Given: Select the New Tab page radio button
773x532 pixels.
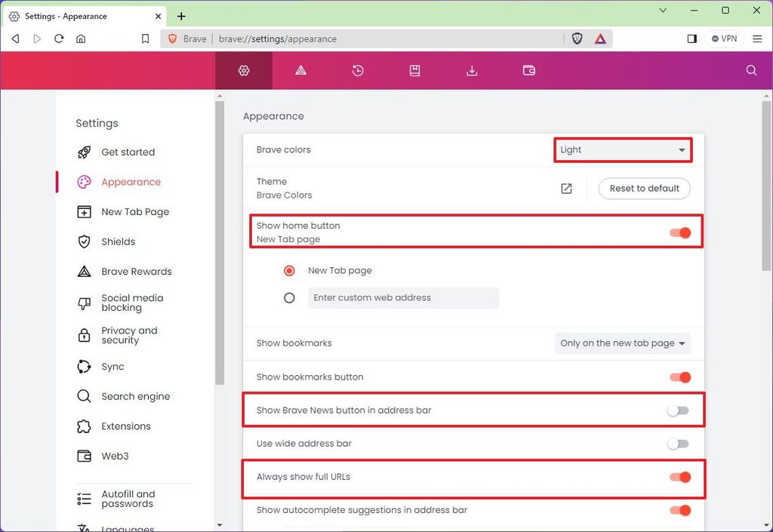Looking at the screenshot, I should pyautogui.click(x=289, y=270).
